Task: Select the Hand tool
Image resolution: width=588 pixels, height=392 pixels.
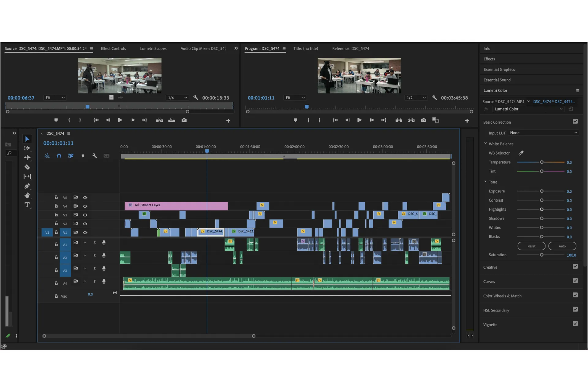Action: (27, 195)
